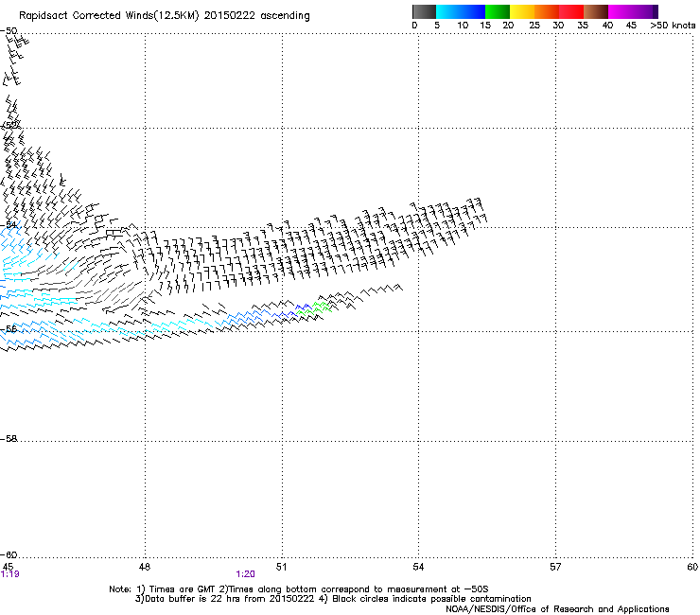Click the dark blue wind barbs near longitude 51

click(x=290, y=311)
